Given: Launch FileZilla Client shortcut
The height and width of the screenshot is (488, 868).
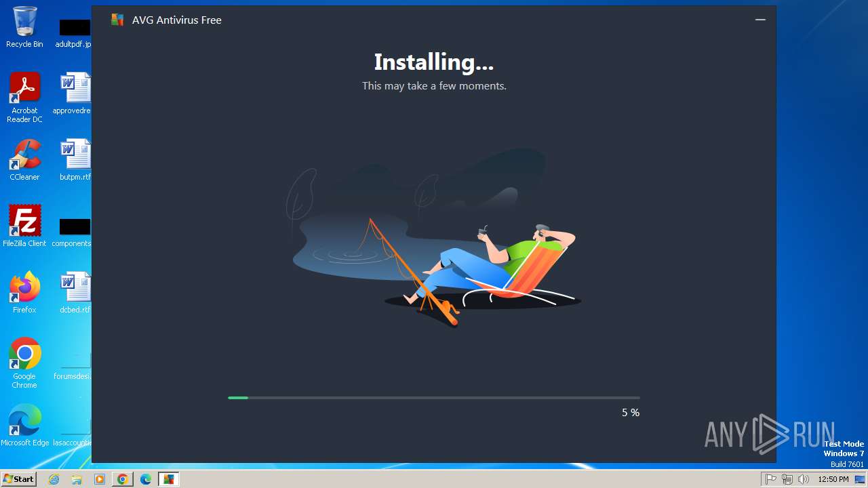Looking at the screenshot, I should (x=24, y=226).
